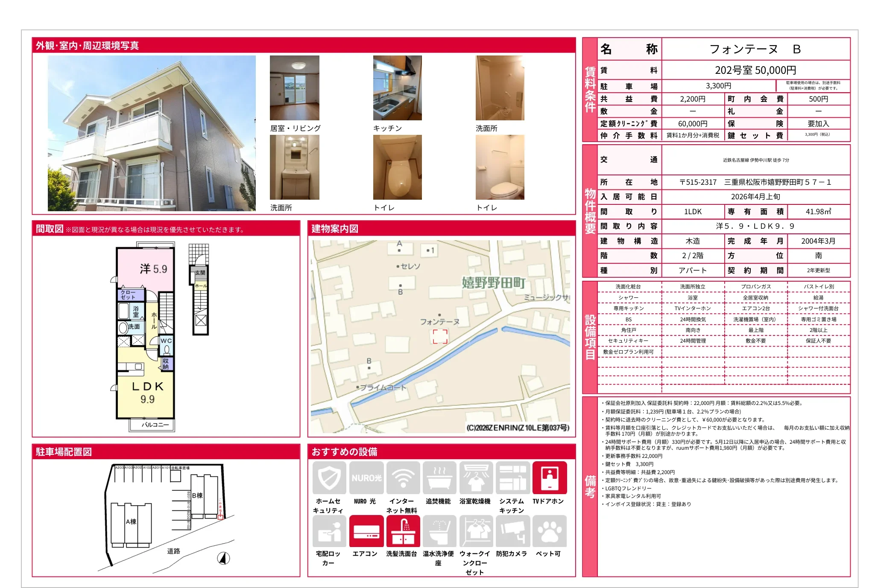This screenshot has height=588, width=878.
Task: Click the bath reheating (追焚機能) icon
Action: point(439,478)
